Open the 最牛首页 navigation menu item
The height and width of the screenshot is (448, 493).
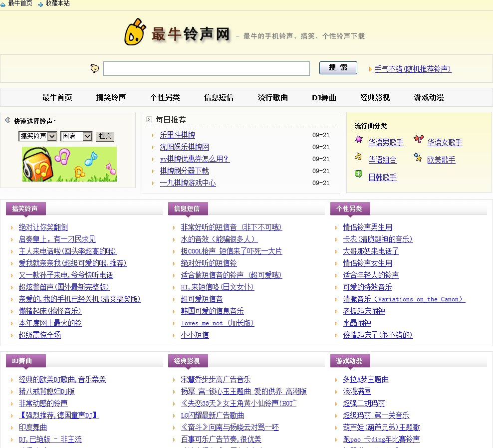(x=57, y=97)
